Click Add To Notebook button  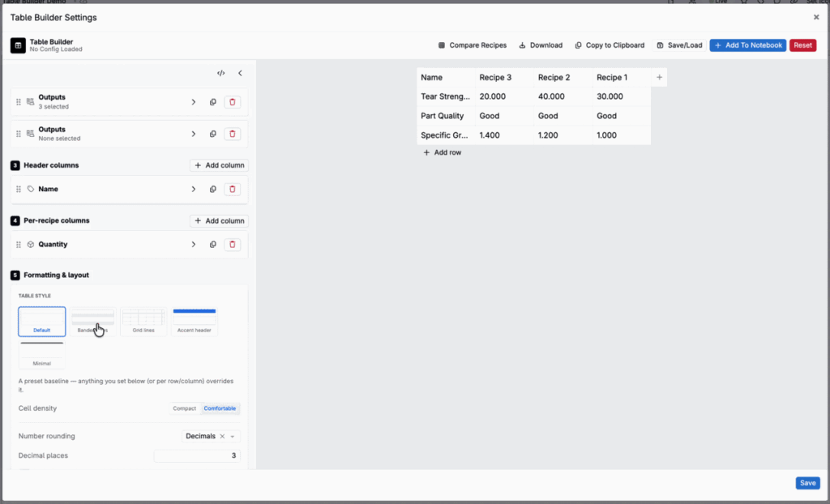pyautogui.click(x=748, y=45)
